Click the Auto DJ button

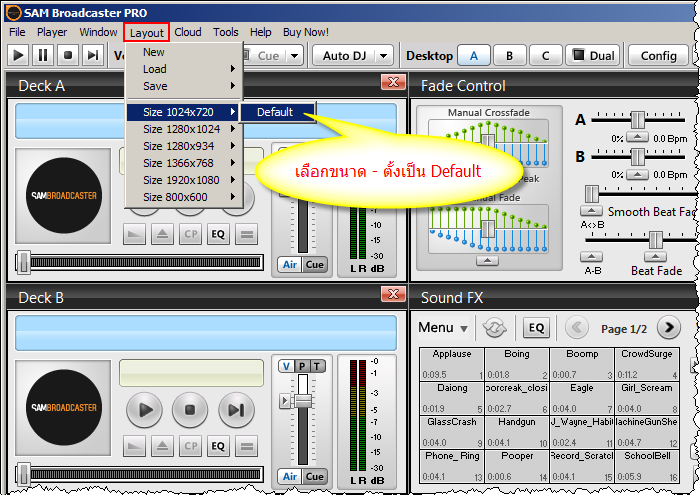[344, 56]
